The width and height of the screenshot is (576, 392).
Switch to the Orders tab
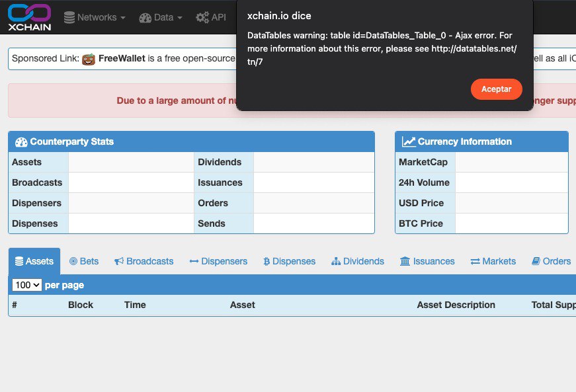[552, 261]
